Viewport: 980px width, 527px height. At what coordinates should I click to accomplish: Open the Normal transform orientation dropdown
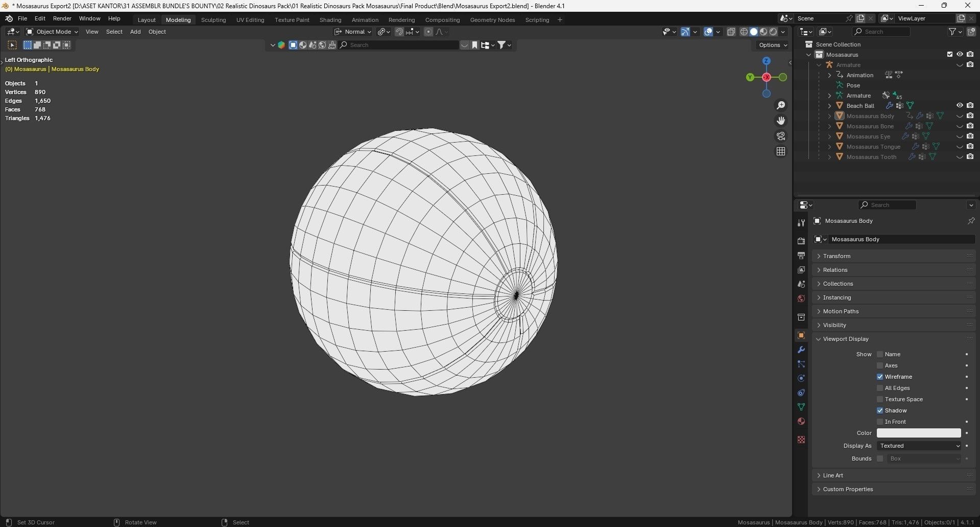[x=353, y=32]
